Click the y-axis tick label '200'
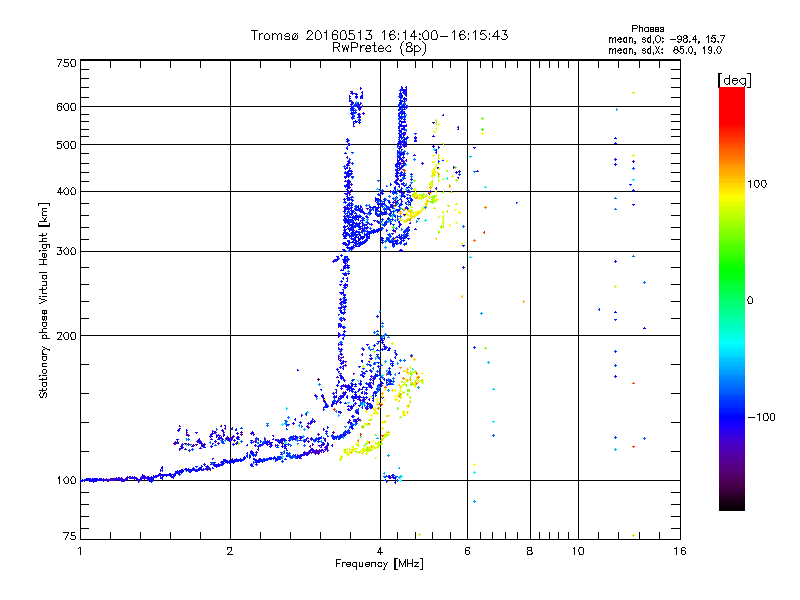 point(66,336)
